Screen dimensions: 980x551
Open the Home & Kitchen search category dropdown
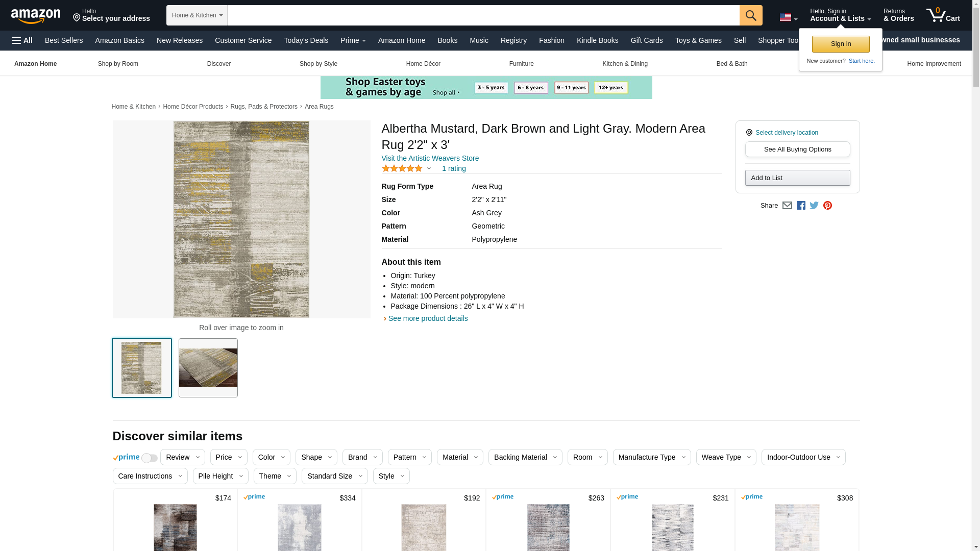tap(197, 15)
